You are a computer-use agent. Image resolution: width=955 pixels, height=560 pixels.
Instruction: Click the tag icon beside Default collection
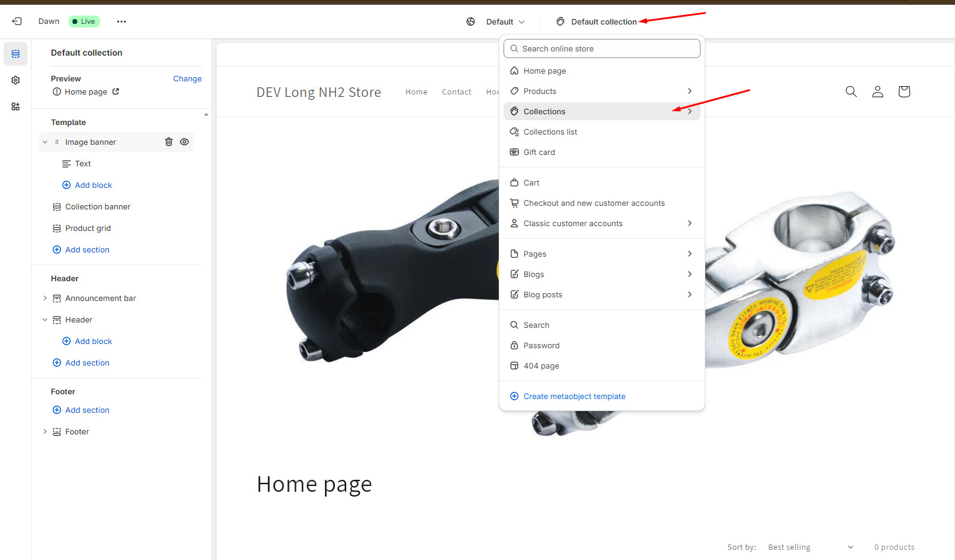[560, 22]
